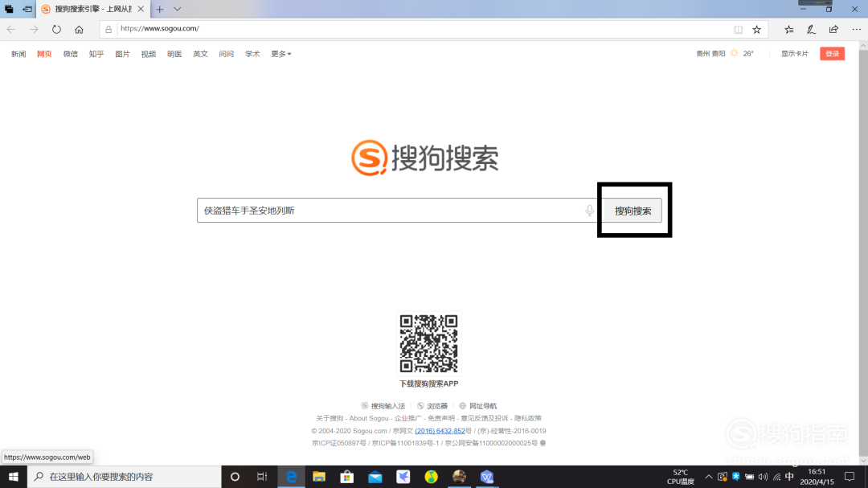Click the About Sogou link

369,418
